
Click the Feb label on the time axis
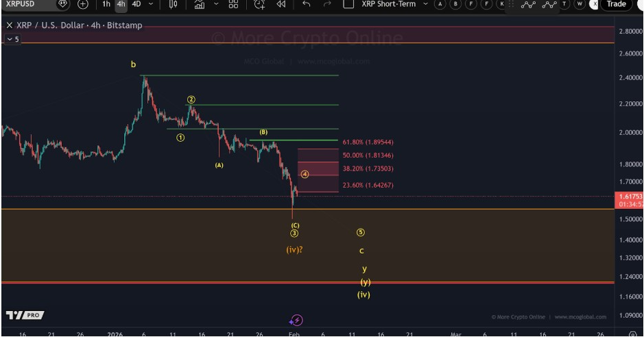tap(294, 334)
